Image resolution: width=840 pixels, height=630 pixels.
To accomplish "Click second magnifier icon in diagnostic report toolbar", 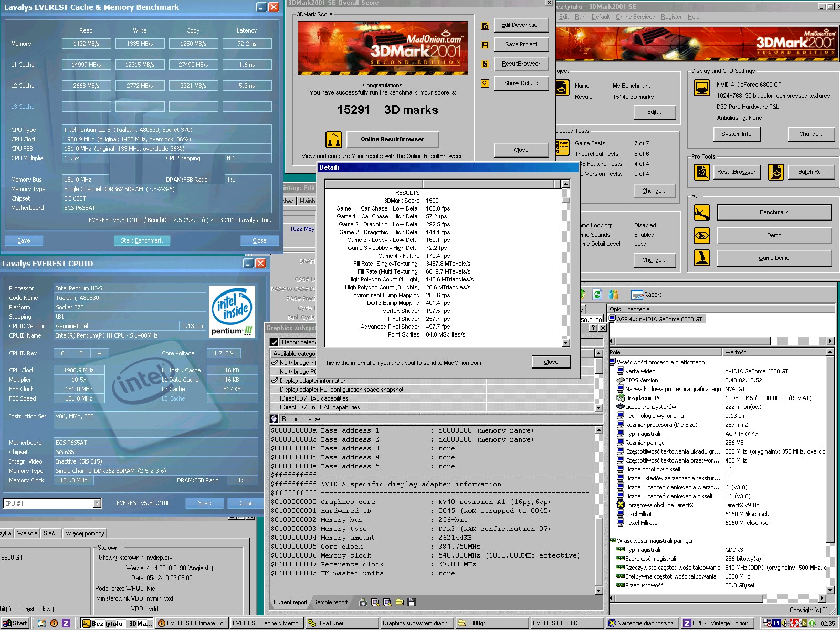I will [387, 602].
